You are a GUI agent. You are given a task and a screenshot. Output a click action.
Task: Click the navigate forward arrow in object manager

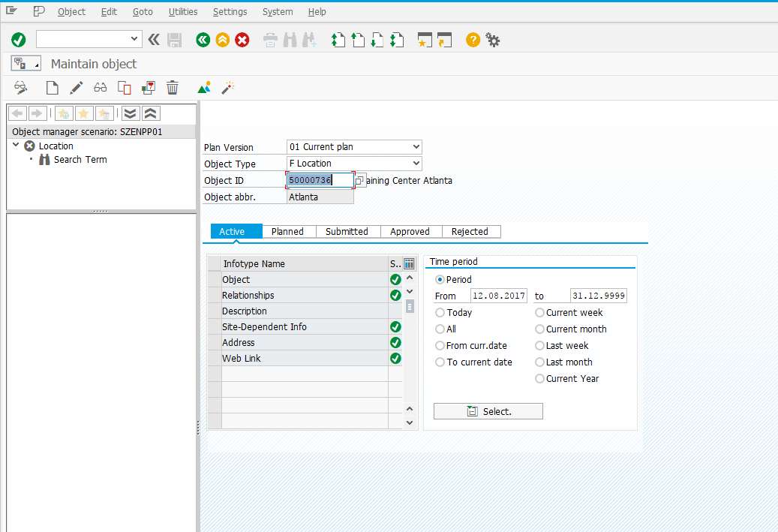(38, 113)
